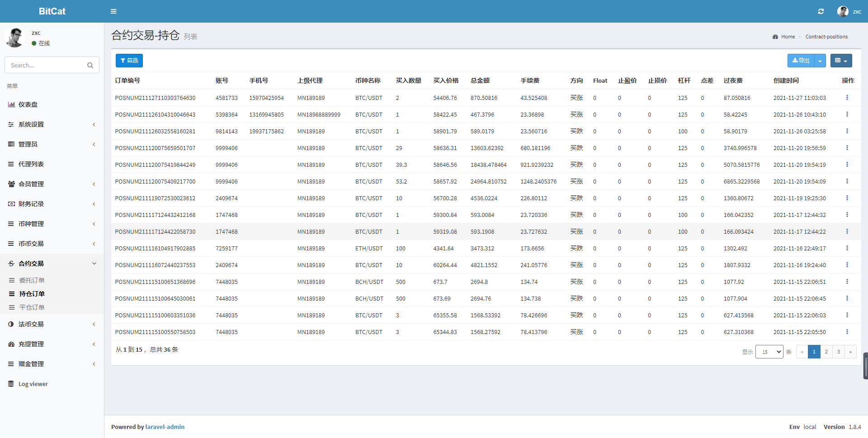This screenshot has height=438, width=868.
Task: Select 委托订单 submenu item
Action: (x=52, y=280)
